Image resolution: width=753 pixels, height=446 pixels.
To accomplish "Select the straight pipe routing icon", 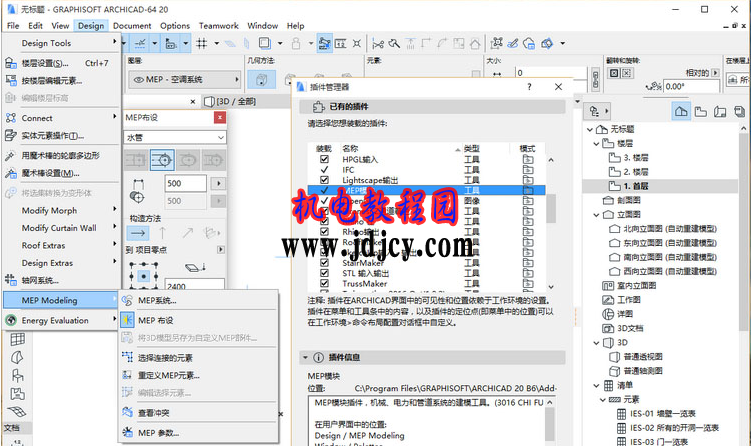I will [136, 160].
